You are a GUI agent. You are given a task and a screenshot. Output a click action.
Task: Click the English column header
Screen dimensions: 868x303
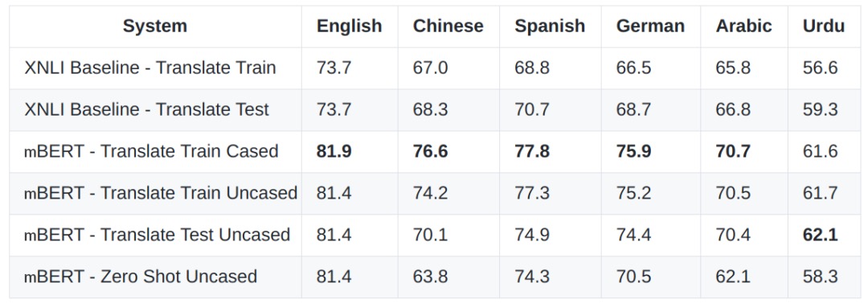350,26
